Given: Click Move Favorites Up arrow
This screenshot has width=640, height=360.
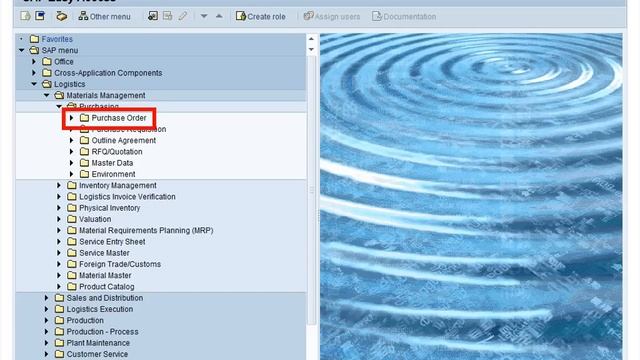Looking at the screenshot, I should (219, 16).
